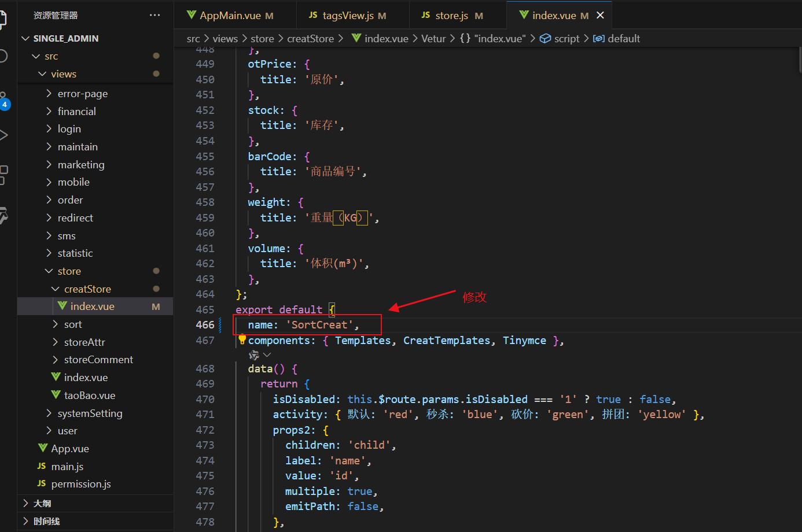Image resolution: width=802 pixels, height=532 pixels.
Task: Click the JS icon of tagsView.js tab
Action: [x=313, y=15]
